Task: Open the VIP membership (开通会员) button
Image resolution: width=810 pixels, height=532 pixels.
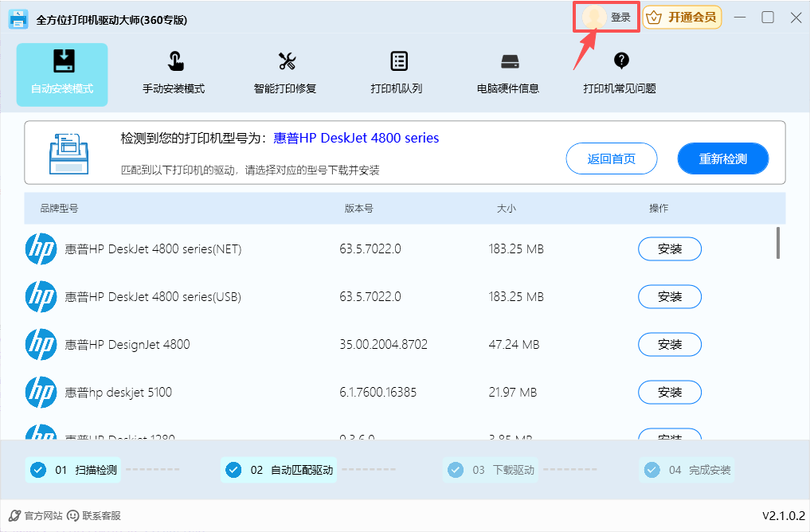Action: pyautogui.click(x=683, y=18)
